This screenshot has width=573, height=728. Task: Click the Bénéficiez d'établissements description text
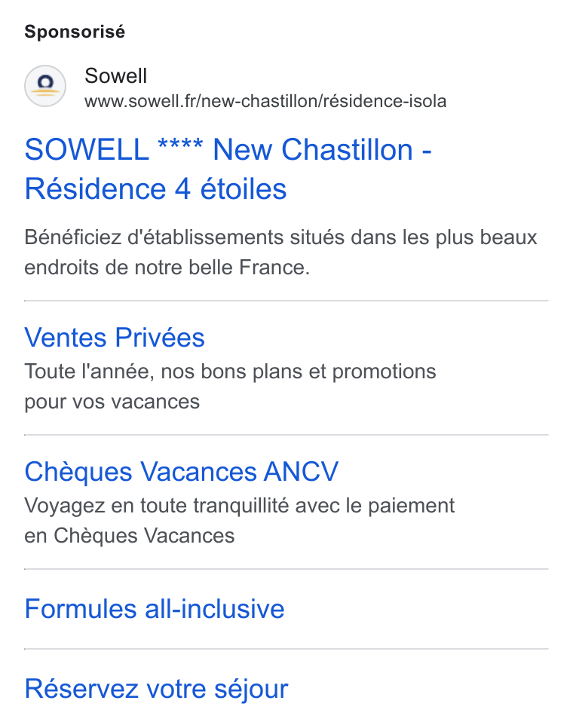point(280,252)
